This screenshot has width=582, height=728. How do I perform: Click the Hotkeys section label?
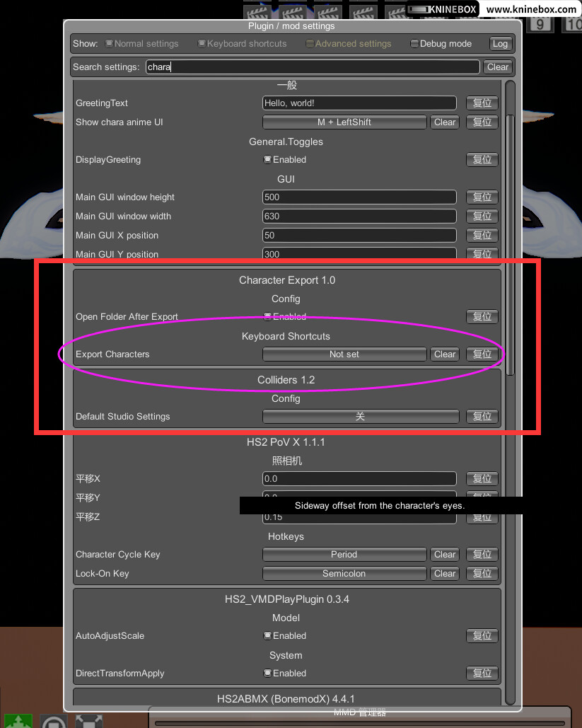[286, 536]
